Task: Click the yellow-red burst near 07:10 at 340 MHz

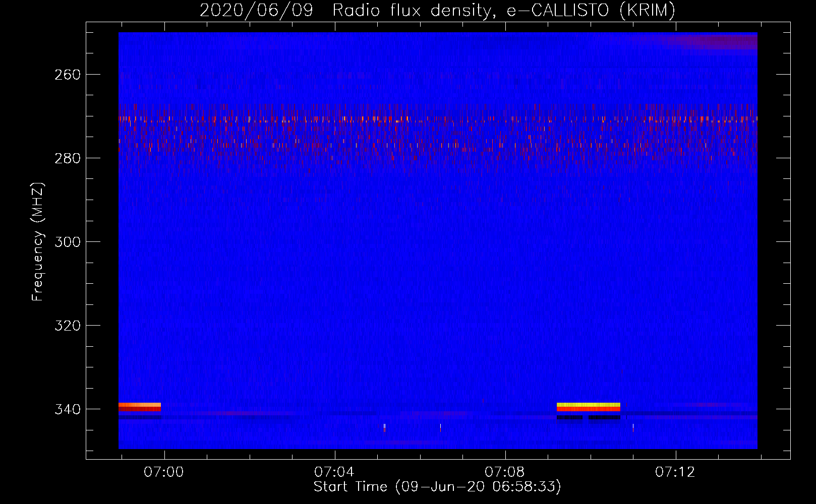Action: (589, 407)
